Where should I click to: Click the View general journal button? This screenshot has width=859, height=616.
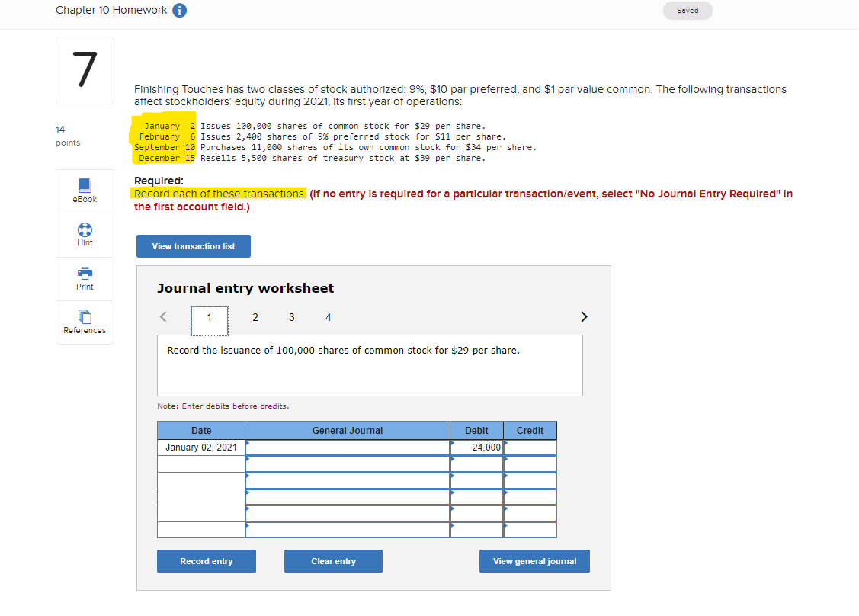tap(535, 561)
